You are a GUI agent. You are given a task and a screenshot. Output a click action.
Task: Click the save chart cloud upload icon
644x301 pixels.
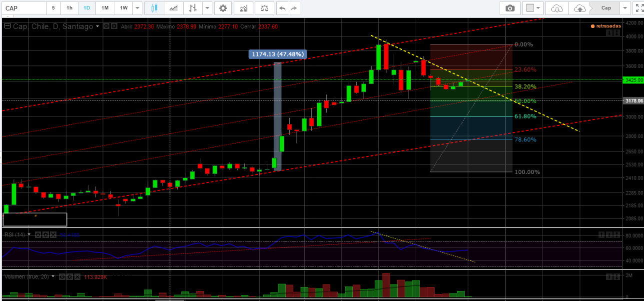point(579,8)
